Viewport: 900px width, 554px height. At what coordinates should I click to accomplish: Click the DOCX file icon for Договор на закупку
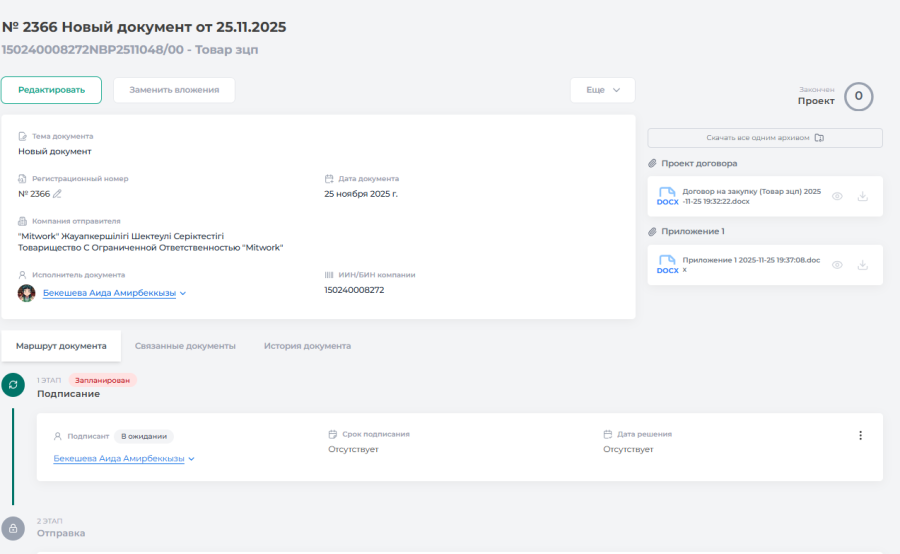tap(667, 196)
